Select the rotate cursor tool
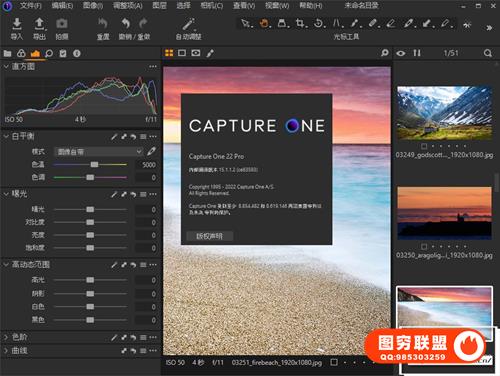The height and width of the screenshot is (376, 500). (318, 23)
